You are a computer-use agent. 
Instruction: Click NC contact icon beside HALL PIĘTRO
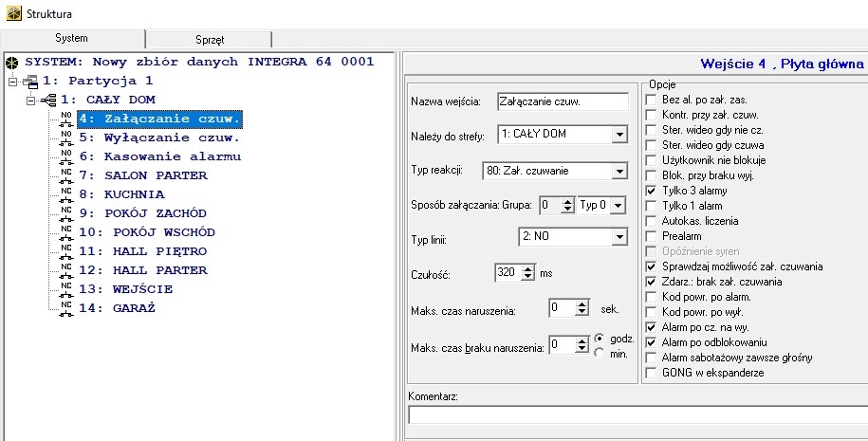(66, 251)
